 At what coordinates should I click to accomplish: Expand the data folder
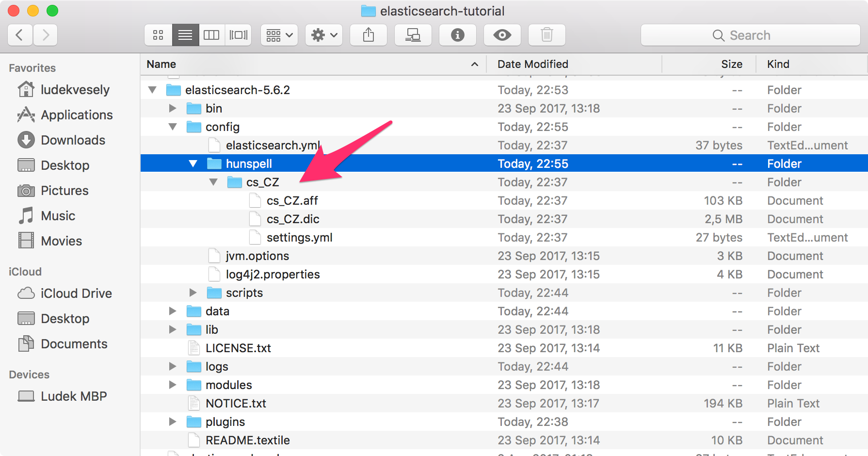coord(173,311)
